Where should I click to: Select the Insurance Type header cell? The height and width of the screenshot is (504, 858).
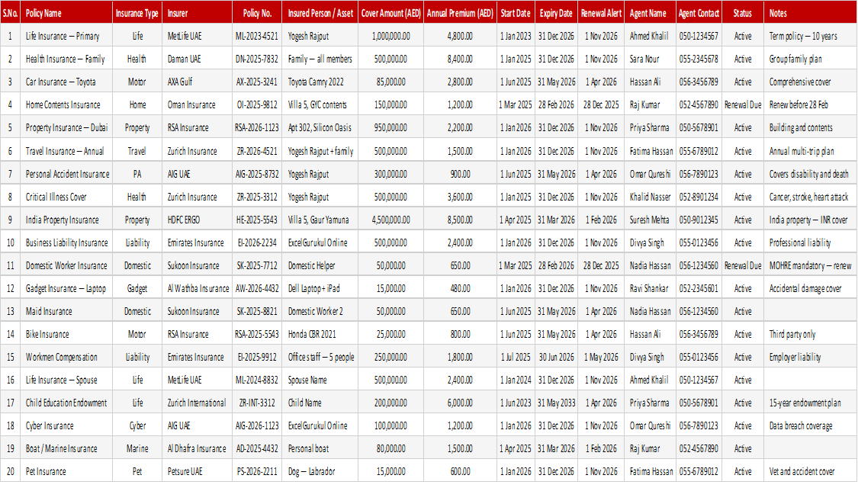[x=137, y=13]
